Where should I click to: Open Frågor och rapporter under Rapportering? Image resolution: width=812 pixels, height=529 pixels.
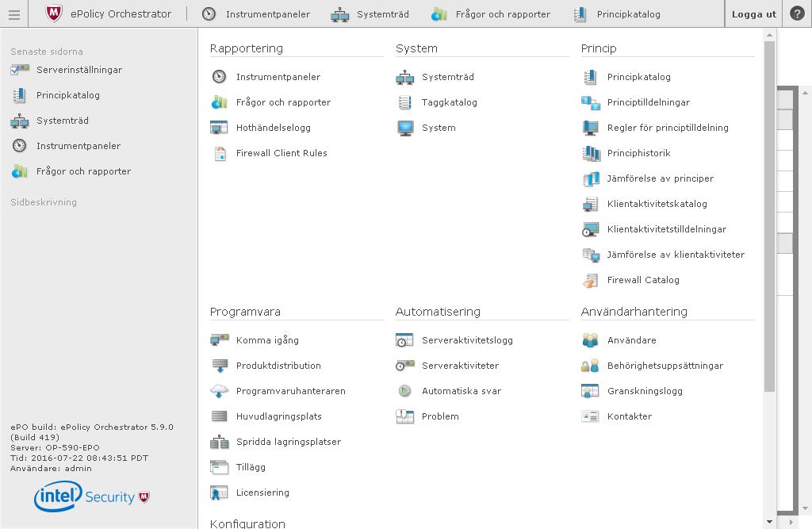[283, 102]
